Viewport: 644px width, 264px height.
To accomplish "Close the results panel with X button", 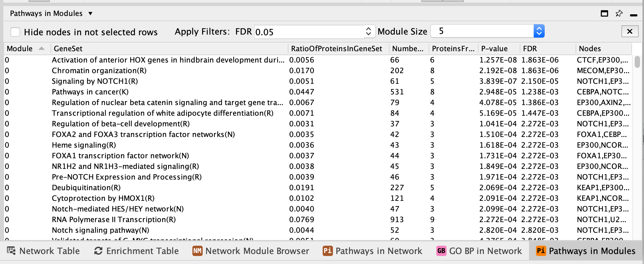I will (x=630, y=31).
